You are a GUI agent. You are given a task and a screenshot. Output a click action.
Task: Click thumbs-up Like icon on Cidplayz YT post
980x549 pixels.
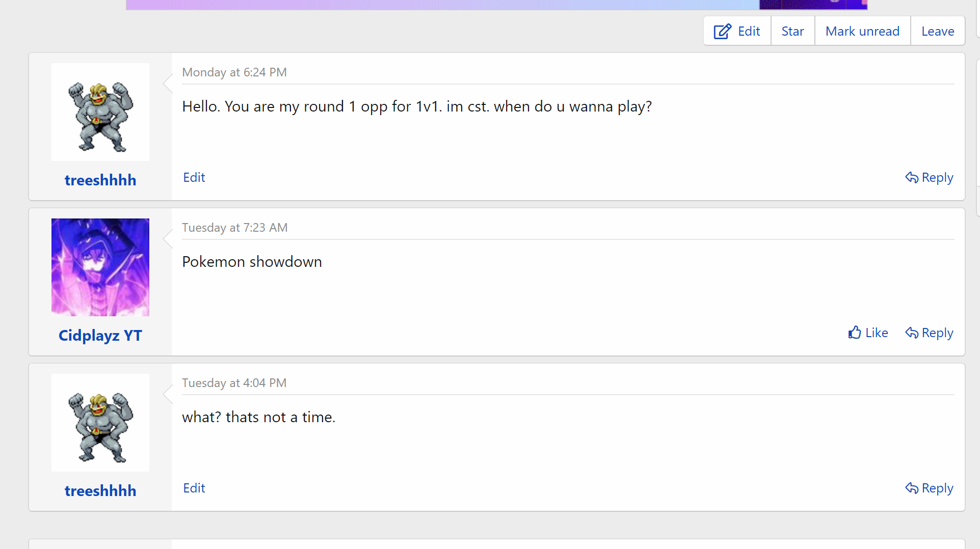pyautogui.click(x=855, y=333)
